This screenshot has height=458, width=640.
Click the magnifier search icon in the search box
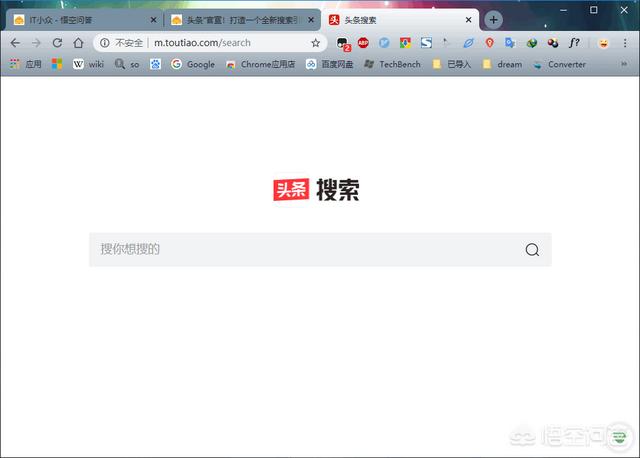coord(532,249)
